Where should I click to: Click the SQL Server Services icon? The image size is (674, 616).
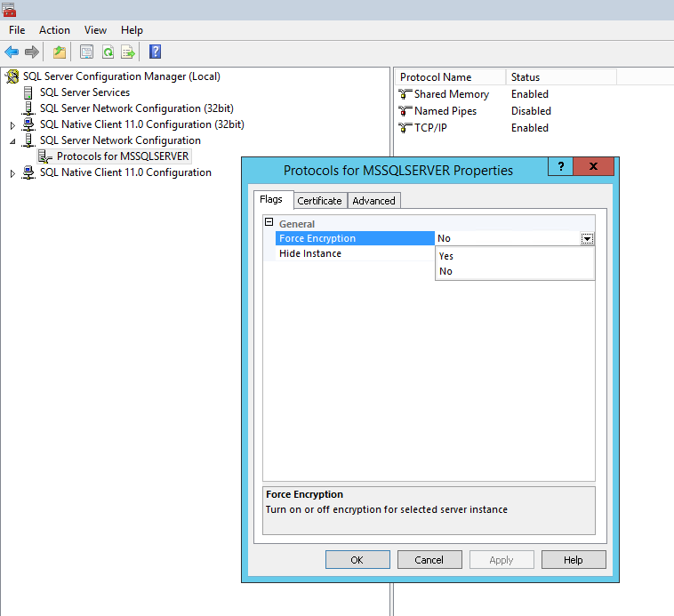[28, 92]
